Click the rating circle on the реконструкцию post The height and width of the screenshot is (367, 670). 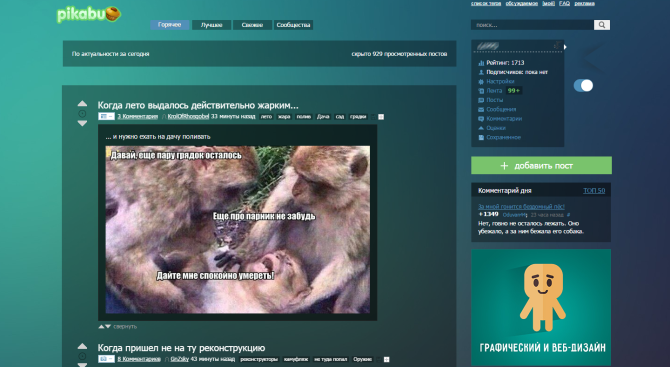coord(82,356)
